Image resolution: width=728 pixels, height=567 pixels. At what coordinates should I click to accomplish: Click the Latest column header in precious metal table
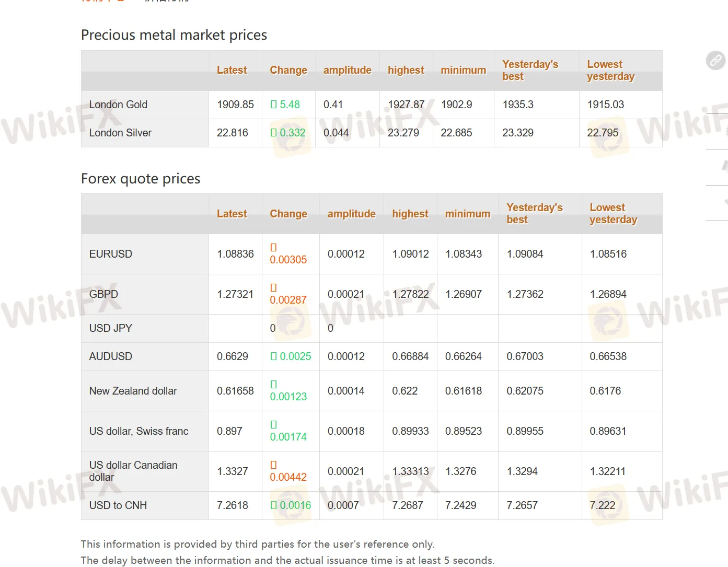(232, 70)
